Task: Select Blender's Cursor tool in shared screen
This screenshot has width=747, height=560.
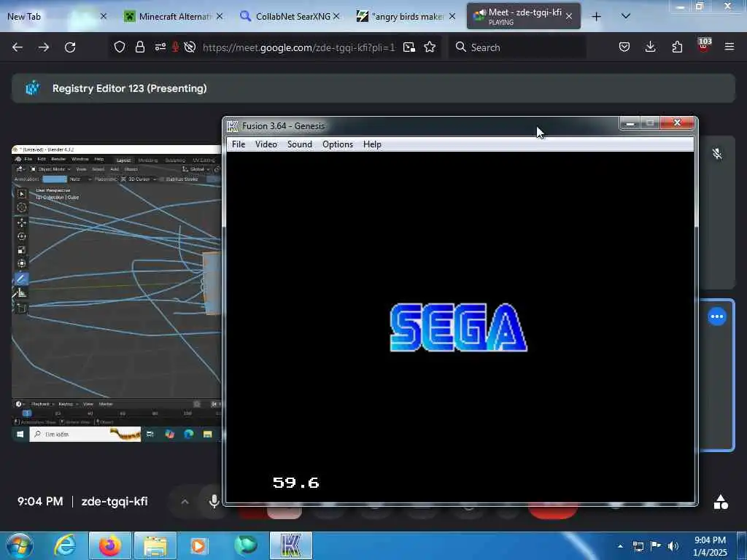Action: (21, 208)
